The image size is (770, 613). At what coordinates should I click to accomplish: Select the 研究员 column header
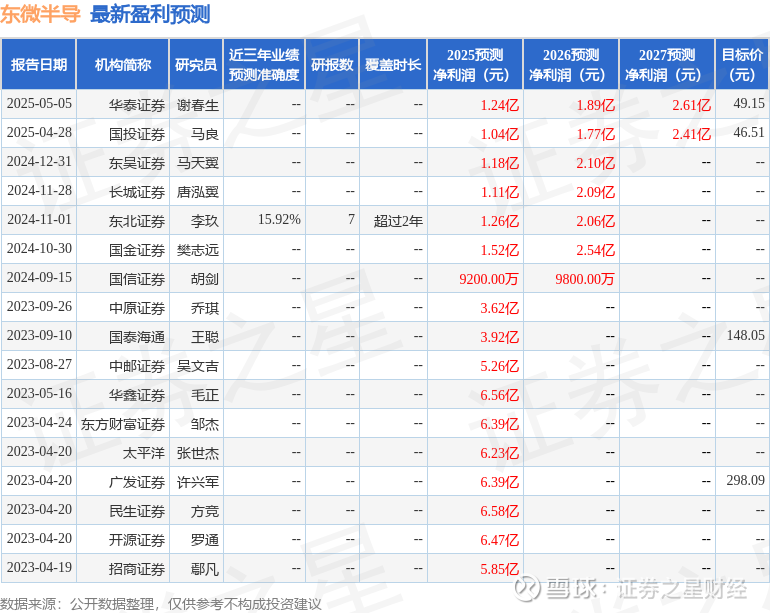196,64
